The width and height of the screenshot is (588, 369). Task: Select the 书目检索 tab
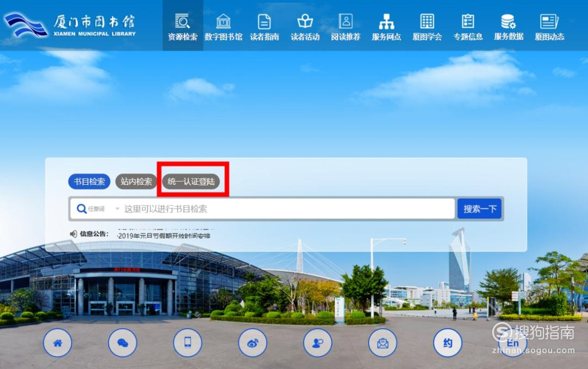pyautogui.click(x=89, y=182)
